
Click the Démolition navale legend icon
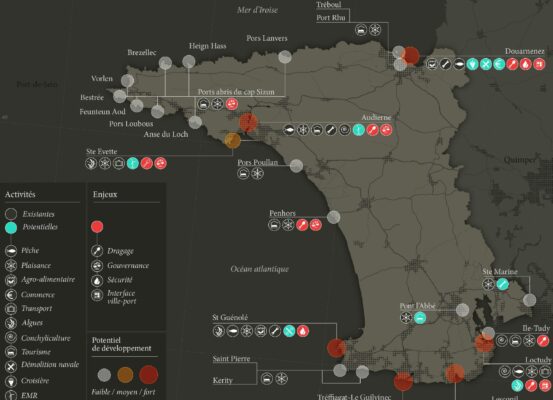point(11,366)
